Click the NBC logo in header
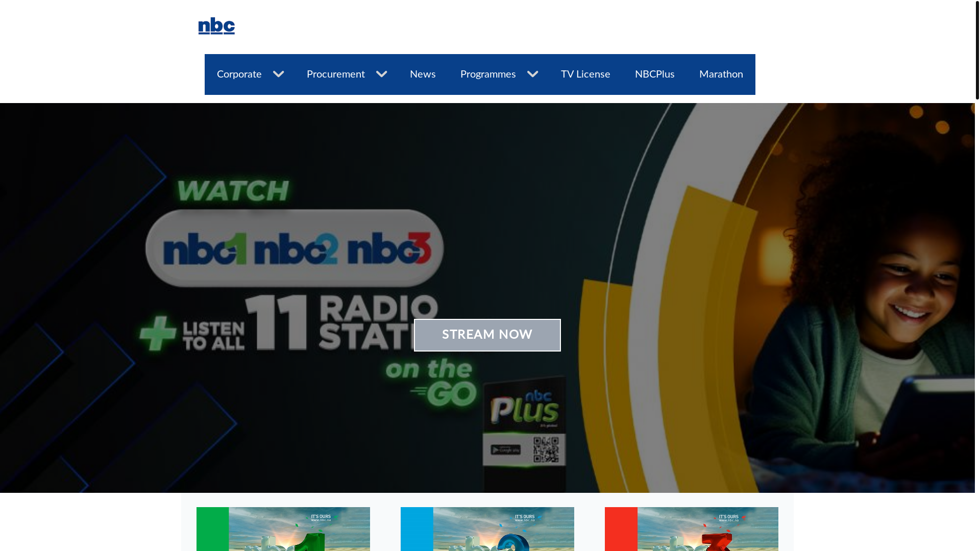 (x=216, y=26)
